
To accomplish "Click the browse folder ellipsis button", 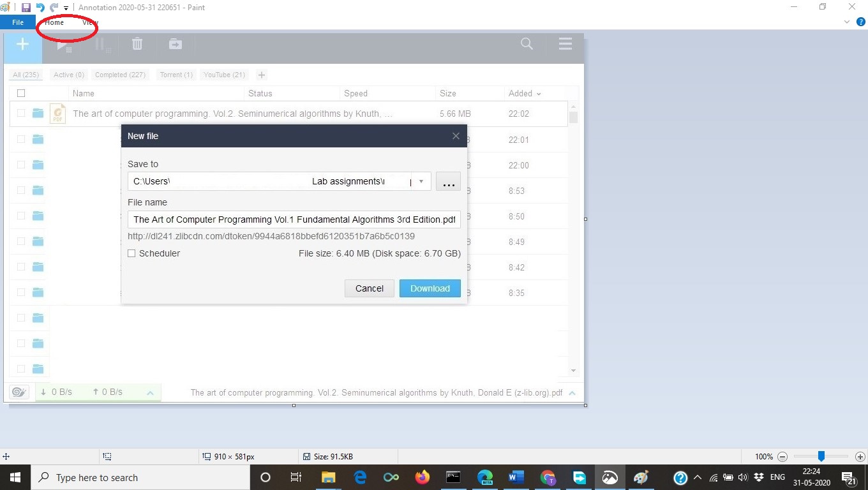I will tap(448, 181).
